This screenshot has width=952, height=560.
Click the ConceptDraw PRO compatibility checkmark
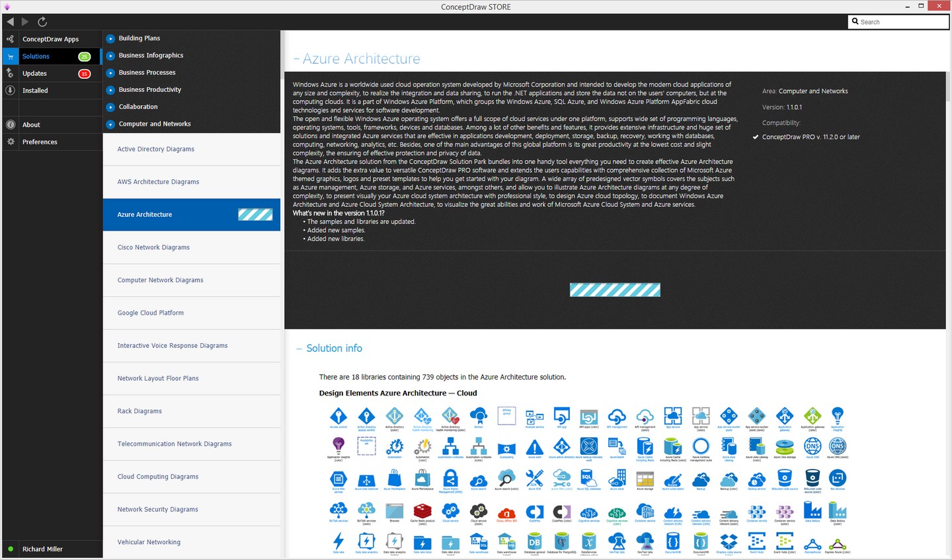pyautogui.click(x=756, y=137)
